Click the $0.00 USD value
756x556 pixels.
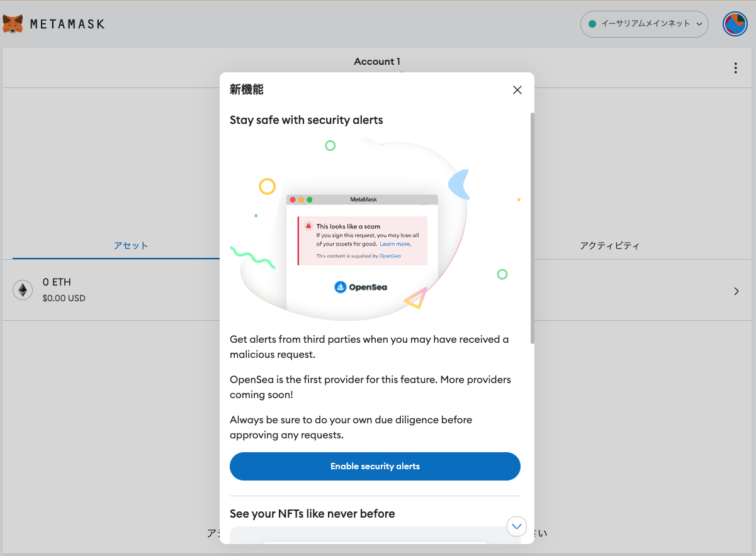(x=64, y=298)
